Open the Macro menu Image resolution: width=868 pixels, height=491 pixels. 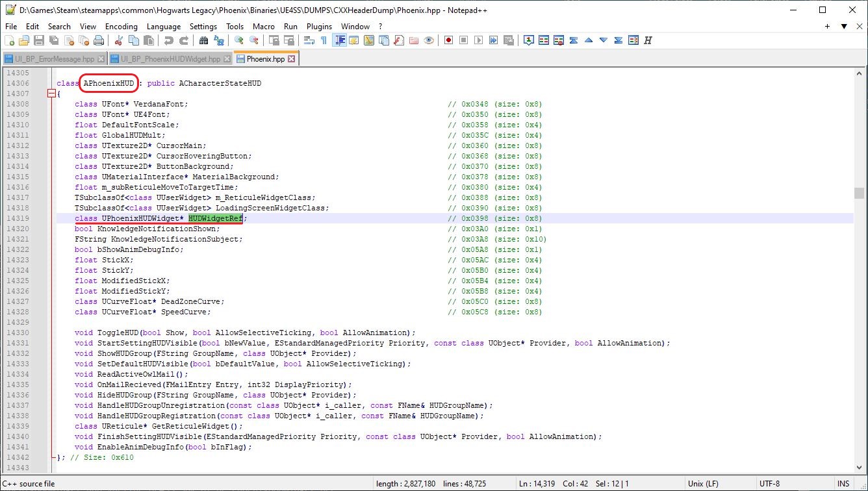pos(264,27)
